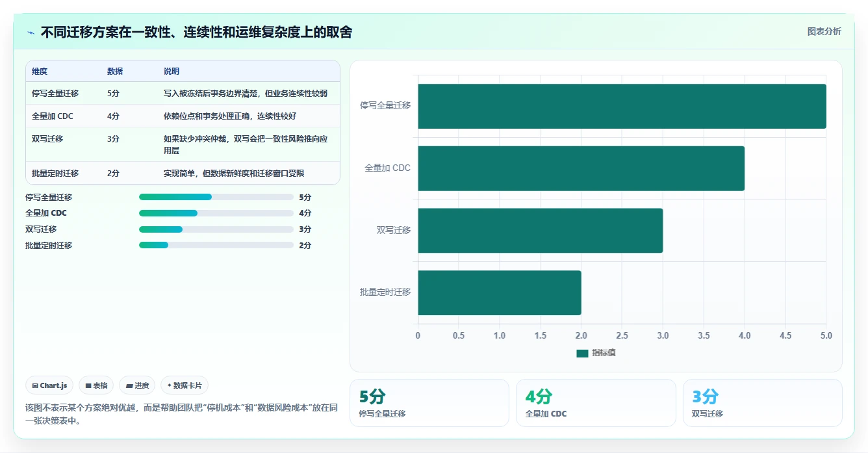Click the description 写入被冻结后事务边界清楚

246,94
